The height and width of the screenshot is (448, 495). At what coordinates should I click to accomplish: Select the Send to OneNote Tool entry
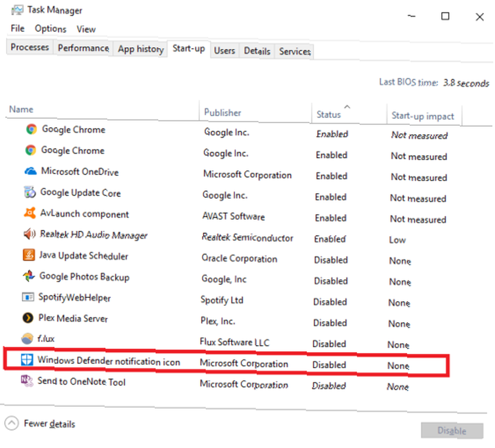coord(82,381)
